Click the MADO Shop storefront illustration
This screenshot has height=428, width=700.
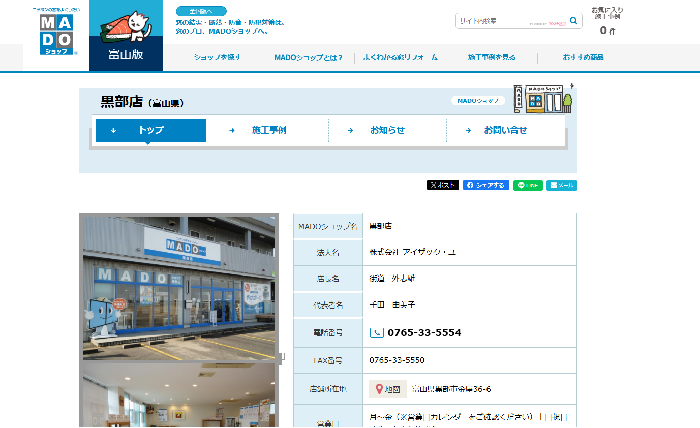click(543, 99)
